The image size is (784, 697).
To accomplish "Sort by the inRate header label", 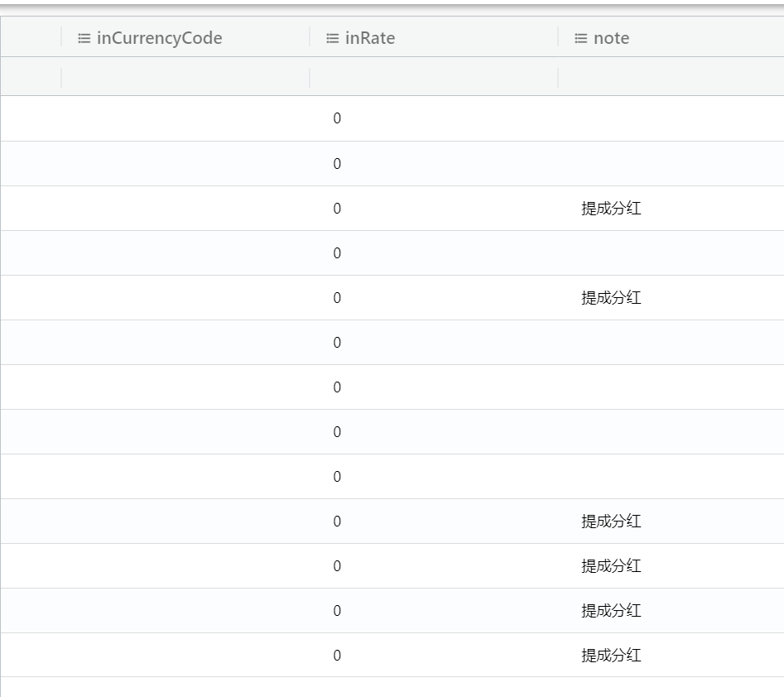I will [370, 38].
